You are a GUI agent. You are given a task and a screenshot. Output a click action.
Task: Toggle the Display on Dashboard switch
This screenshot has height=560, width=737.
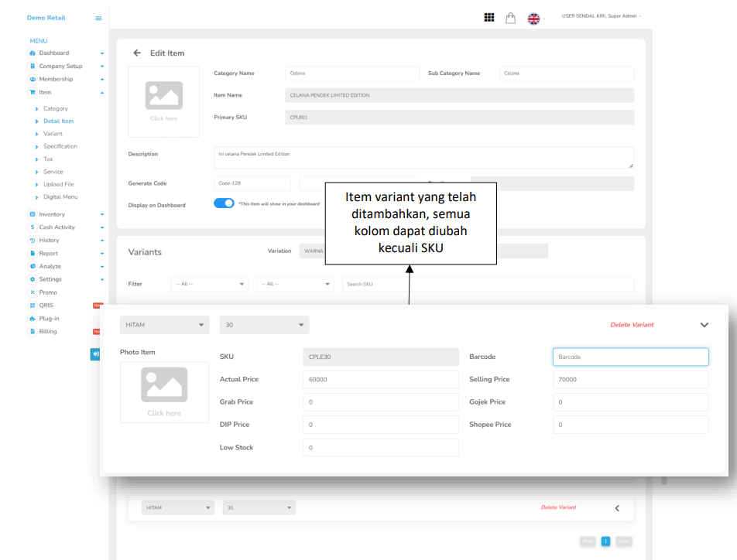coord(224,203)
